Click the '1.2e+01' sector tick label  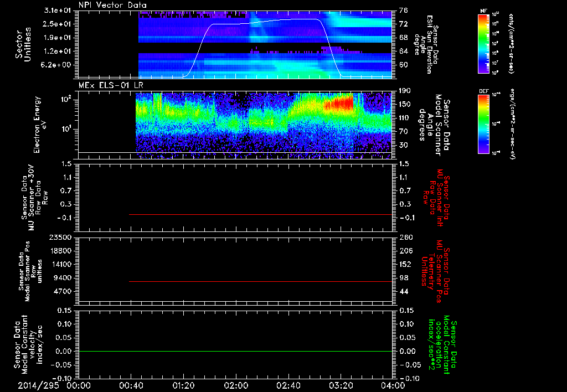click(57, 51)
